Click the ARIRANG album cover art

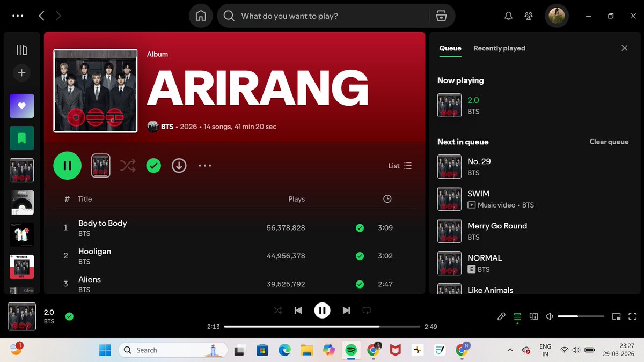(95, 91)
